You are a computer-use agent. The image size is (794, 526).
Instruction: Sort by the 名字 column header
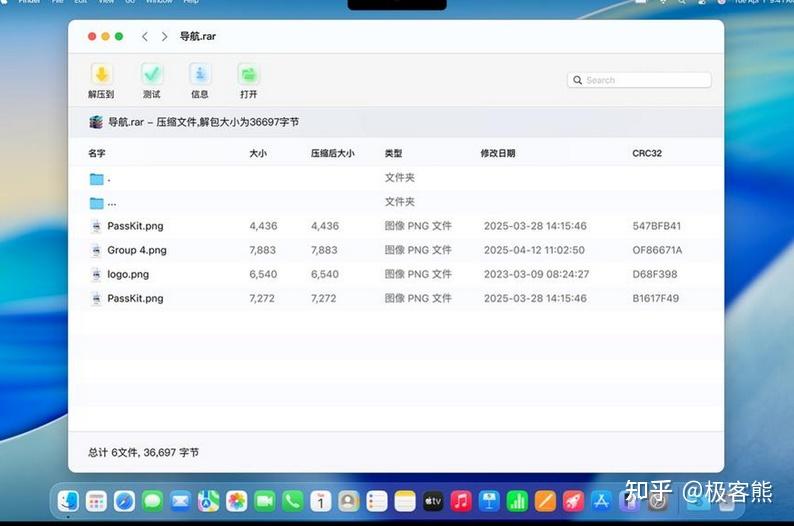pyautogui.click(x=97, y=153)
